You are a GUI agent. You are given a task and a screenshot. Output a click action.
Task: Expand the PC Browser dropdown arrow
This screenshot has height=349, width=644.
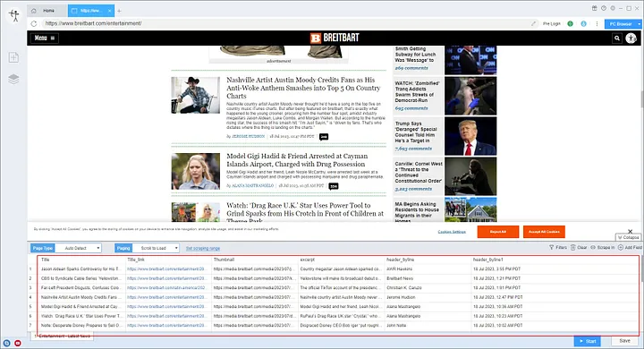[639, 24]
